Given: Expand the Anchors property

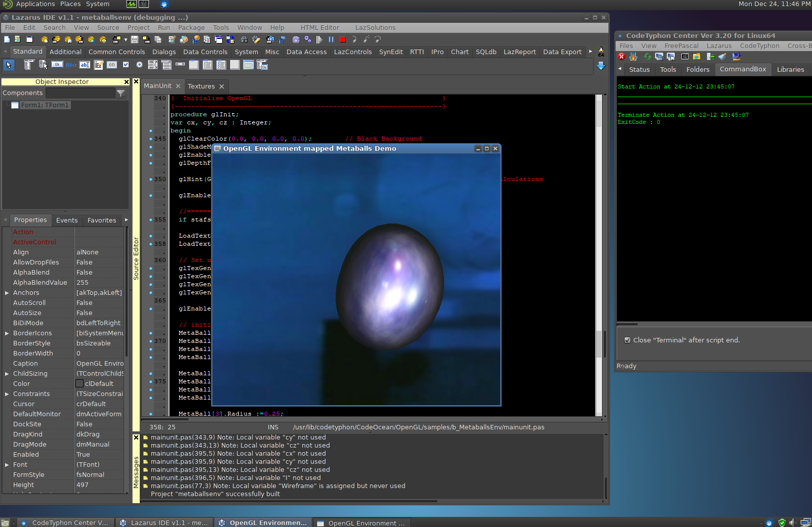Looking at the screenshot, I should click(7, 293).
